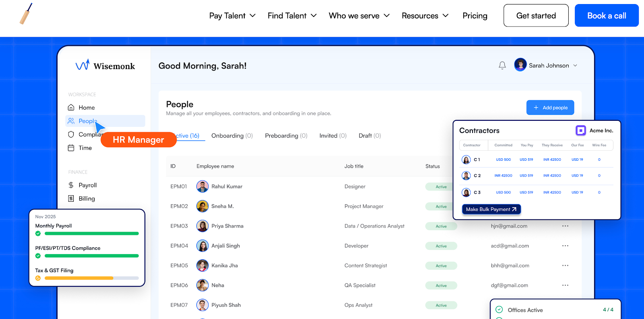This screenshot has height=319, width=644.
Task: Click INR 42500 committed for C 2
Action: click(503, 176)
